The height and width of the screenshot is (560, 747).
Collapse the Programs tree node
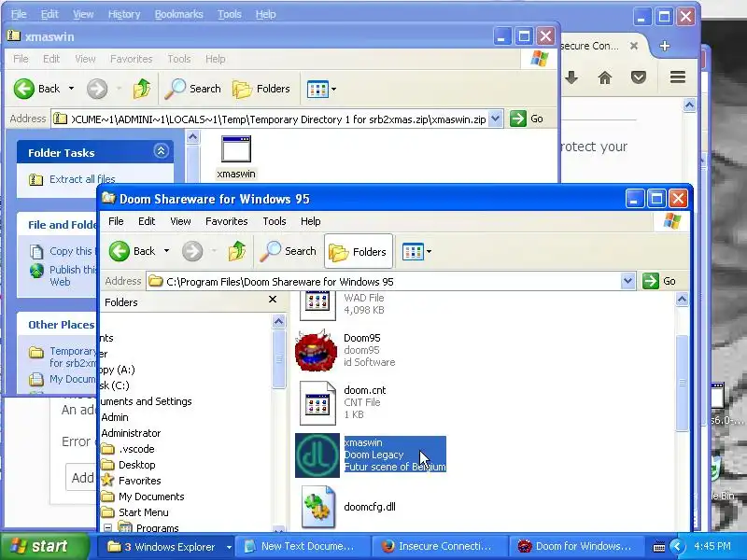(x=107, y=527)
